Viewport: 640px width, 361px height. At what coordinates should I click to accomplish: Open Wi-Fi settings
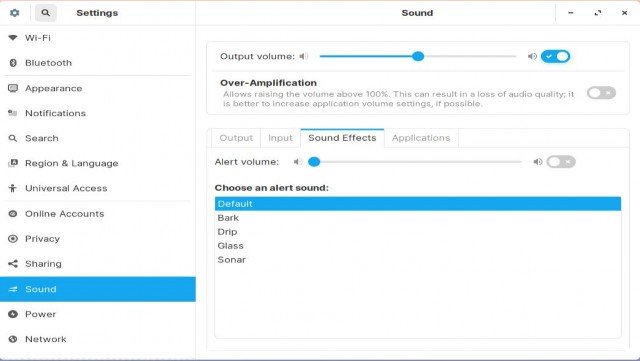coord(98,38)
